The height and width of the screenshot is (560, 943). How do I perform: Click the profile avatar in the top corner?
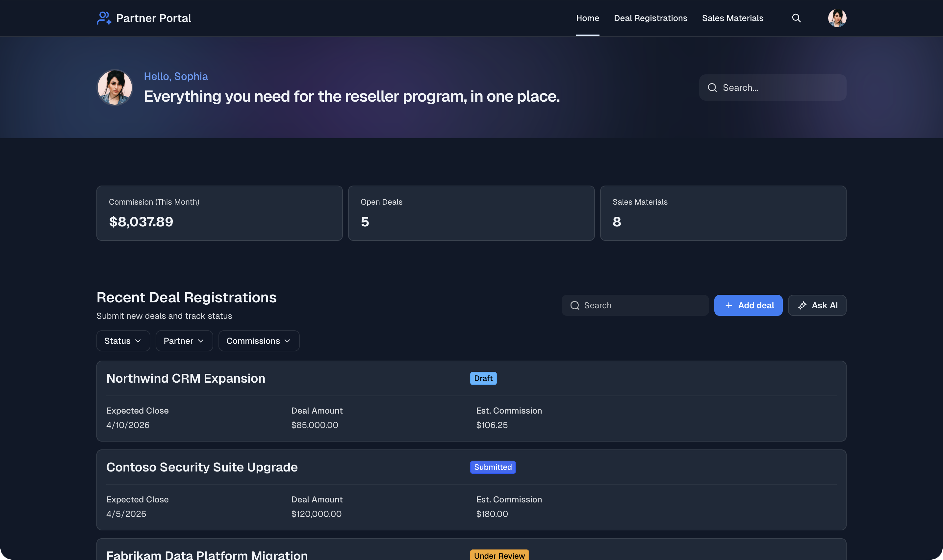coord(837,18)
